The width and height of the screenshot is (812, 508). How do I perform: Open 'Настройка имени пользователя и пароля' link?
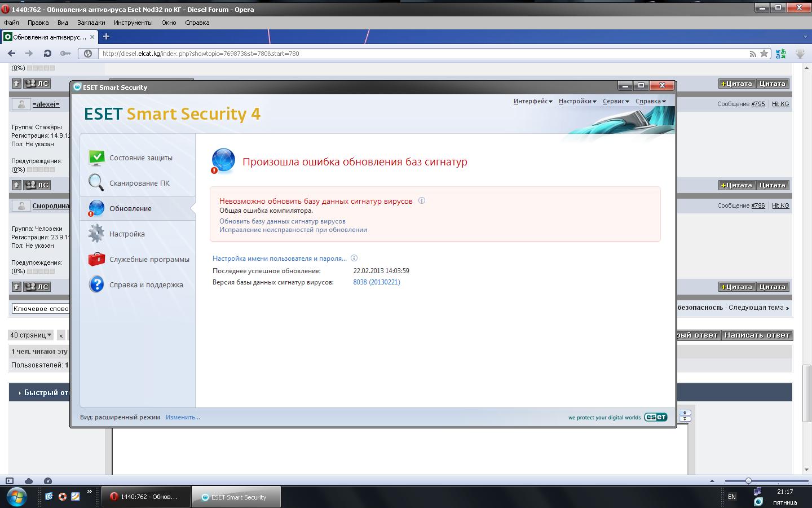(x=280, y=258)
